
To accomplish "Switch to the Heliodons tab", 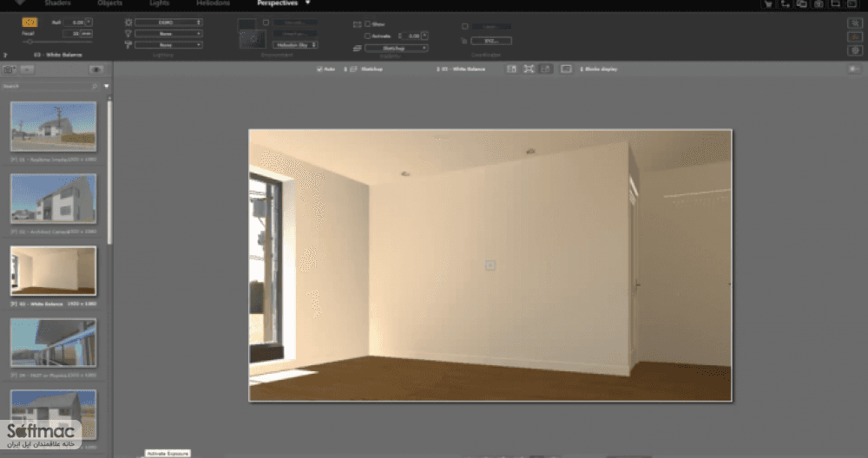I will (214, 3).
